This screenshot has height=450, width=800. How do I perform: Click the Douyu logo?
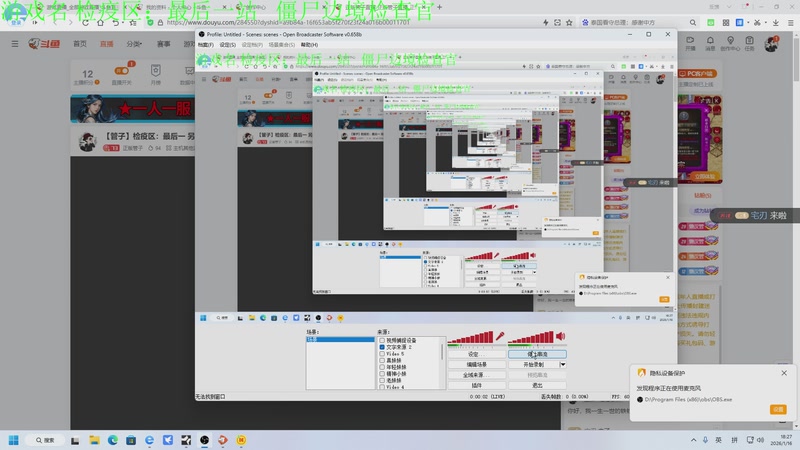(x=44, y=44)
